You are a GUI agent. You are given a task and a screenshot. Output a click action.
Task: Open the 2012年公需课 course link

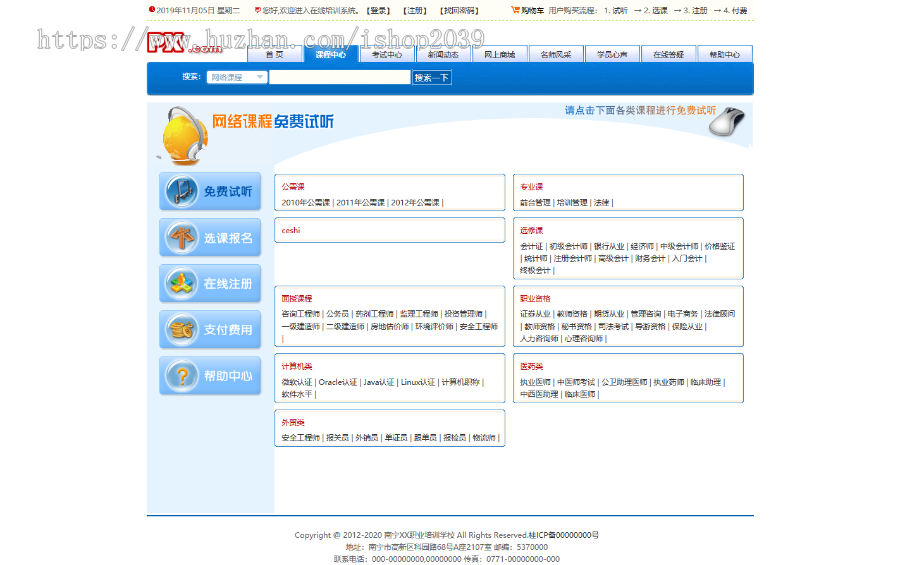[x=415, y=203]
